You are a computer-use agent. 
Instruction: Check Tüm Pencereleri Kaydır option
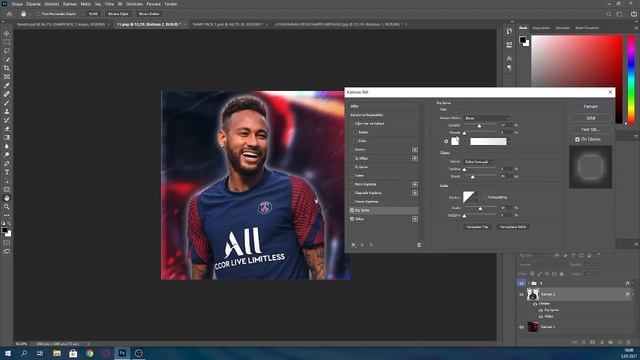point(38,14)
